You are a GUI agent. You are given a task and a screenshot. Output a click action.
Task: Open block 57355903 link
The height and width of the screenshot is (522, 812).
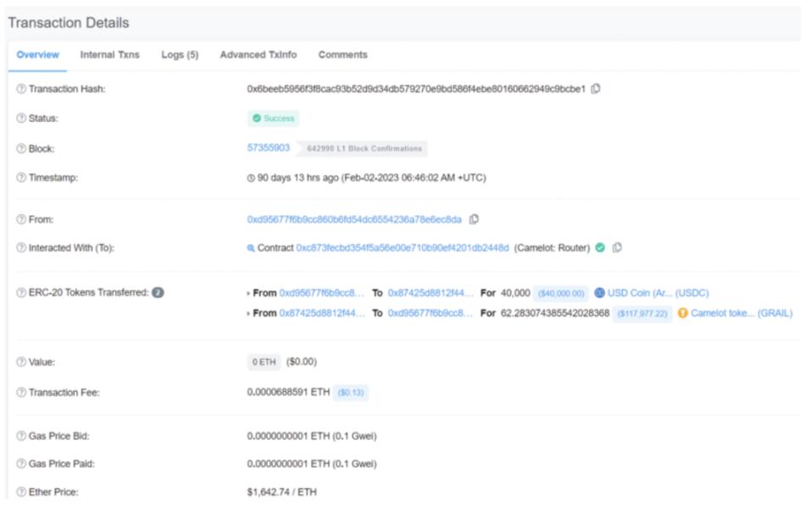(x=268, y=148)
